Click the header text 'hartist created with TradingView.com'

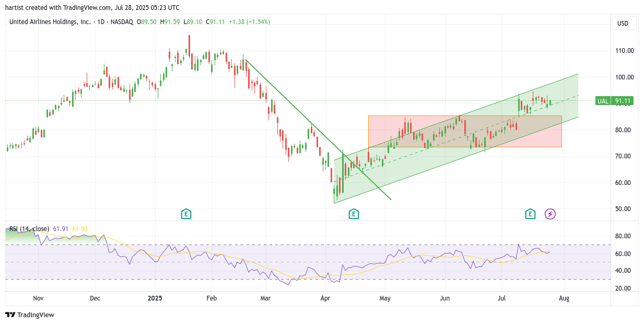point(58,8)
